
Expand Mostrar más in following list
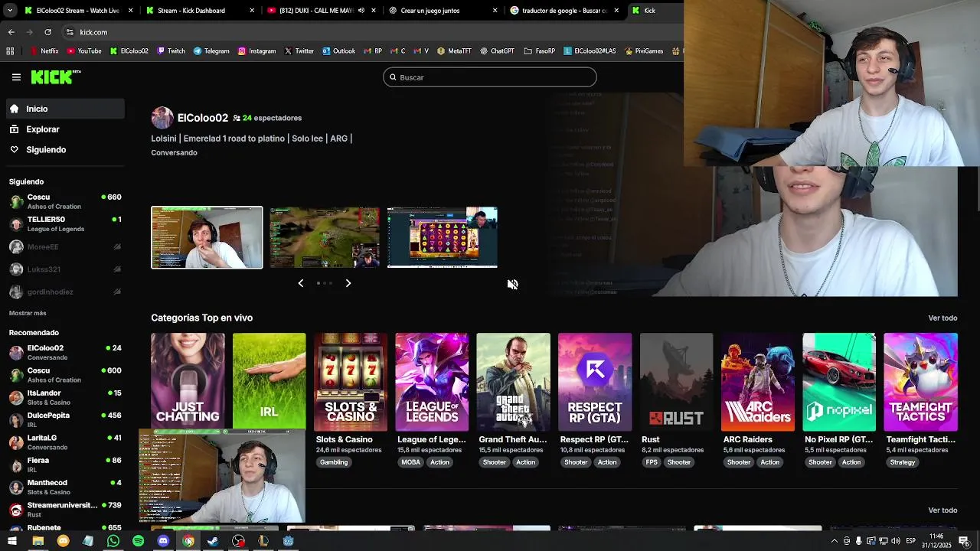click(28, 313)
